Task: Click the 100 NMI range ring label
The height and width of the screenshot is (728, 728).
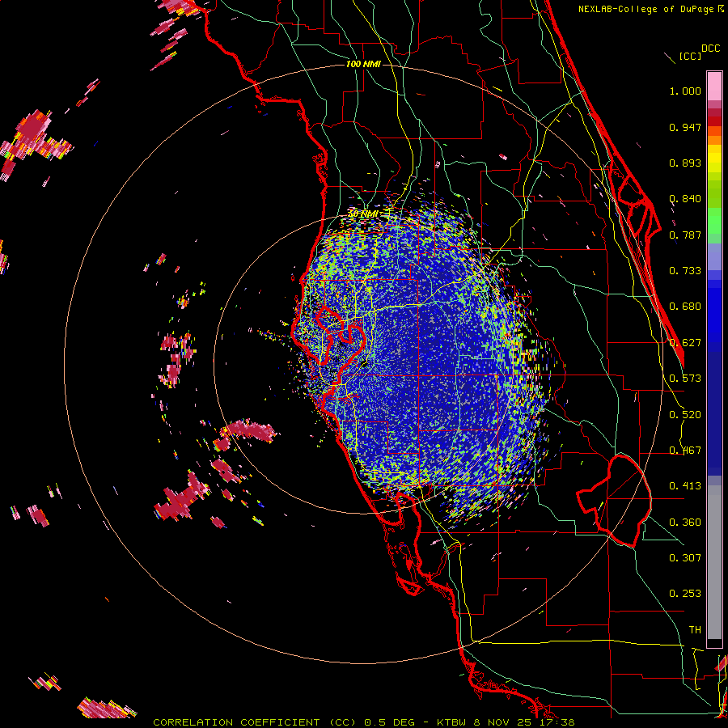Action: [363, 64]
